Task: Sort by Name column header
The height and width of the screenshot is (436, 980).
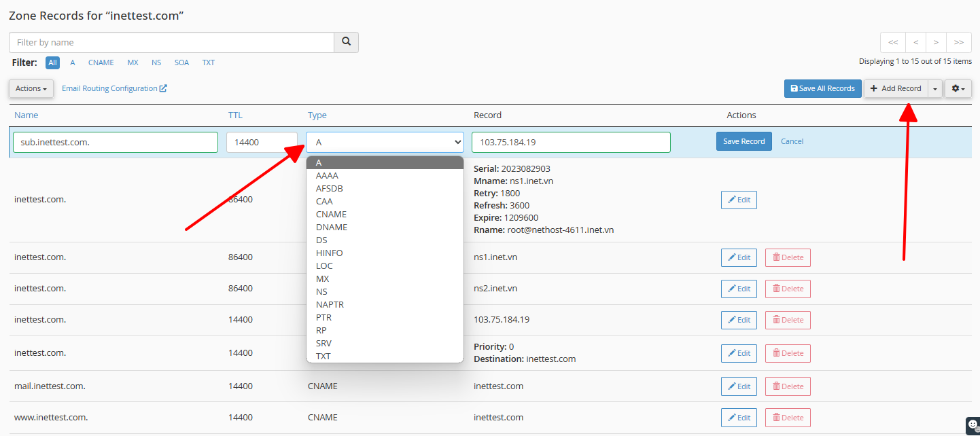Action: 27,115
